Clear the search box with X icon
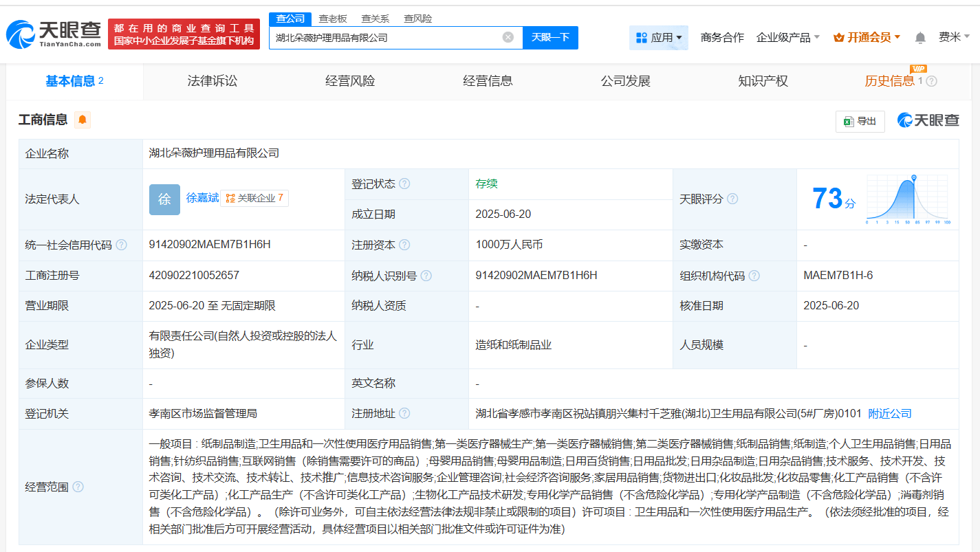The image size is (980, 552). click(508, 37)
